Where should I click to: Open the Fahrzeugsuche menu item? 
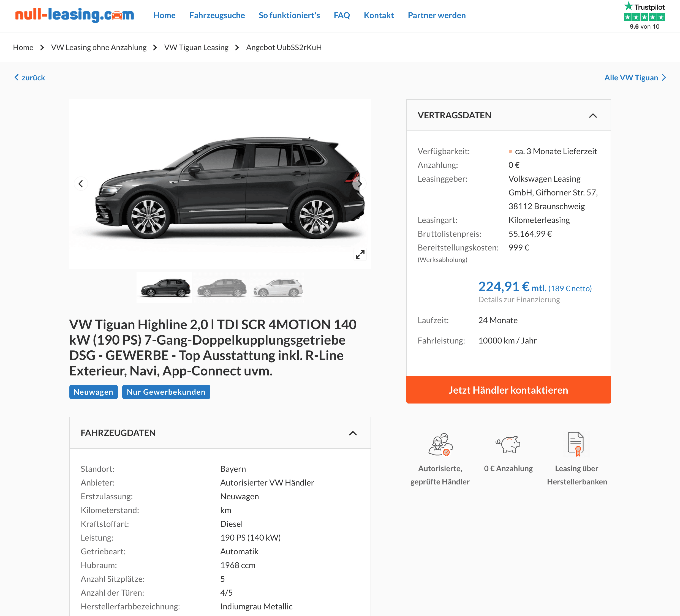point(217,15)
